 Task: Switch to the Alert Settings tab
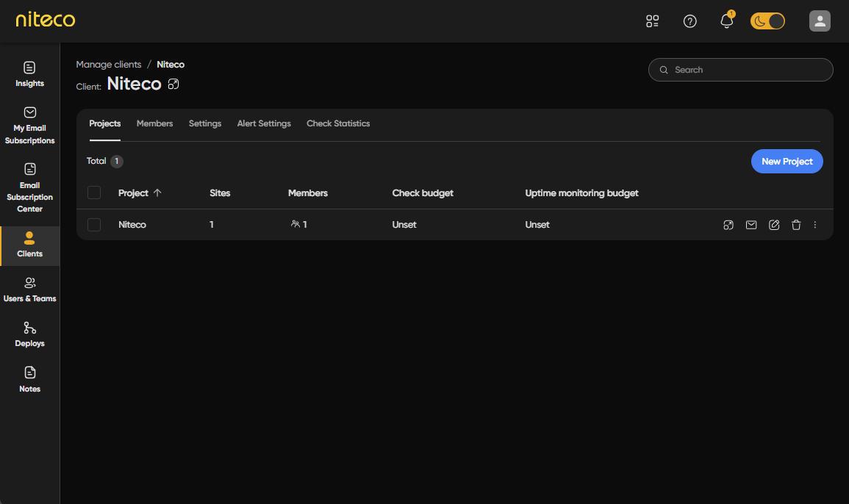pos(264,124)
